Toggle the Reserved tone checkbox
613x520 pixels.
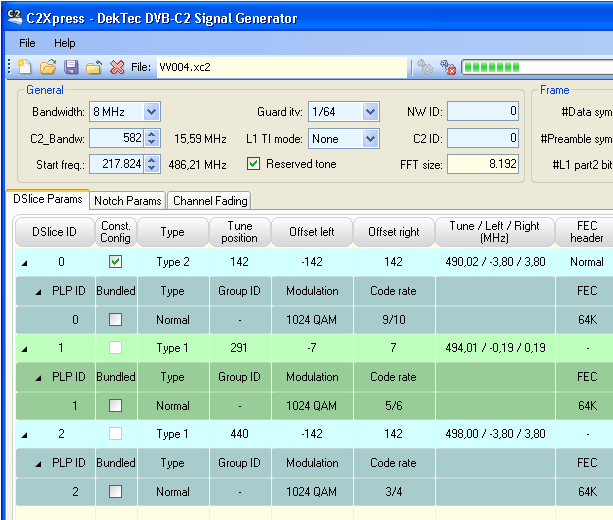click(x=253, y=163)
